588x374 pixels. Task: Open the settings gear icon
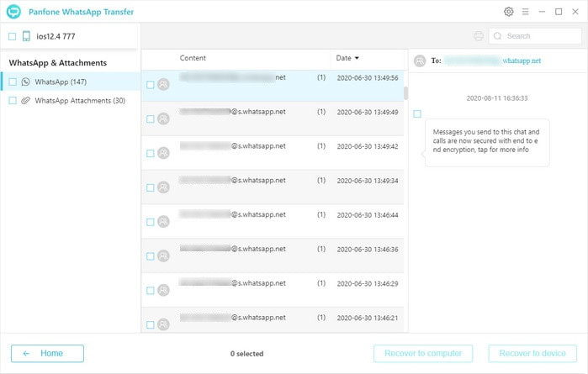508,12
